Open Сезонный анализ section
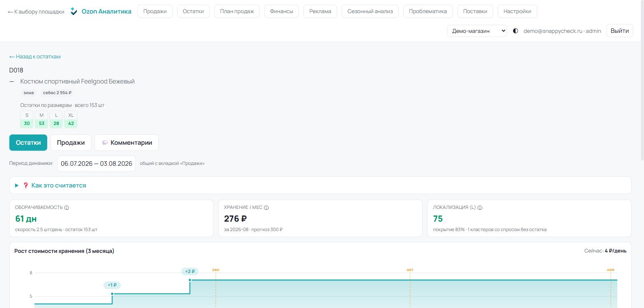This screenshot has width=644, height=308. [x=370, y=11]
